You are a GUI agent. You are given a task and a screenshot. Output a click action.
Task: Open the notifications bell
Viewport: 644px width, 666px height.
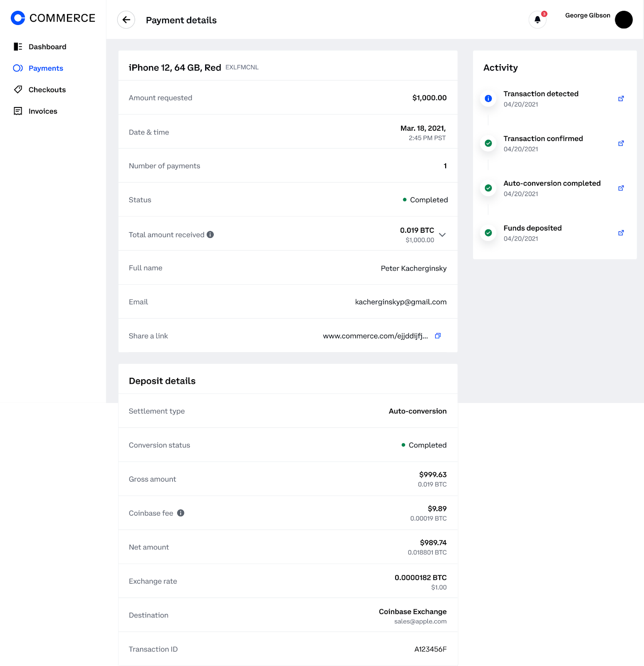coord(537,20)
